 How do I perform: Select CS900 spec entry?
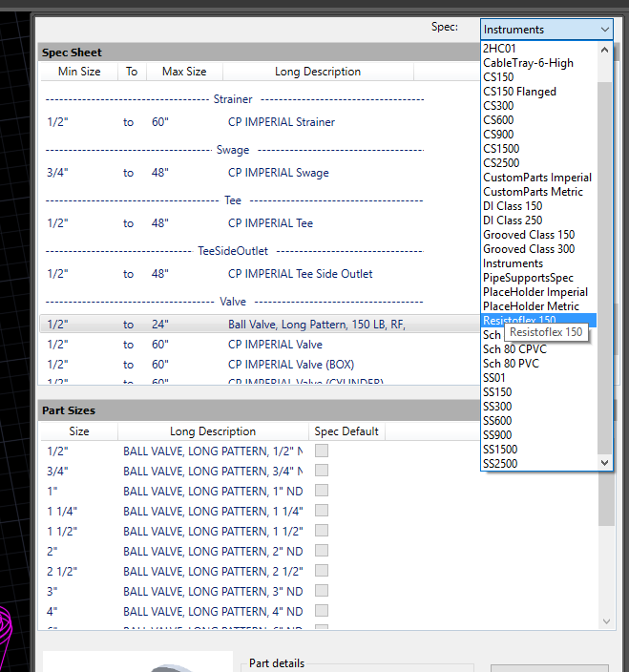click(539, 135)
